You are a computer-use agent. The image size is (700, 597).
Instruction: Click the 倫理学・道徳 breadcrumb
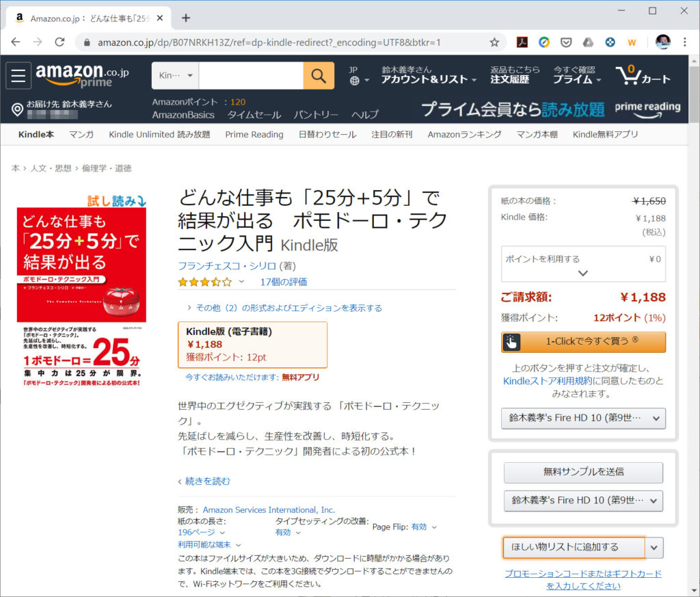tap(107, 168)
